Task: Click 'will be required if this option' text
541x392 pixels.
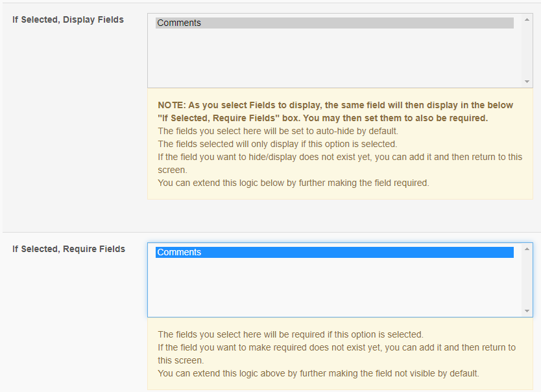Action: pyautogui.click(x=291, y=334)
